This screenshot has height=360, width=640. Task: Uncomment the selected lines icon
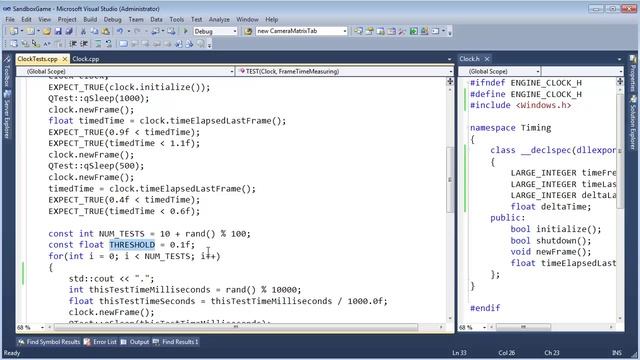pyautogui.click(x=109, y=44)
